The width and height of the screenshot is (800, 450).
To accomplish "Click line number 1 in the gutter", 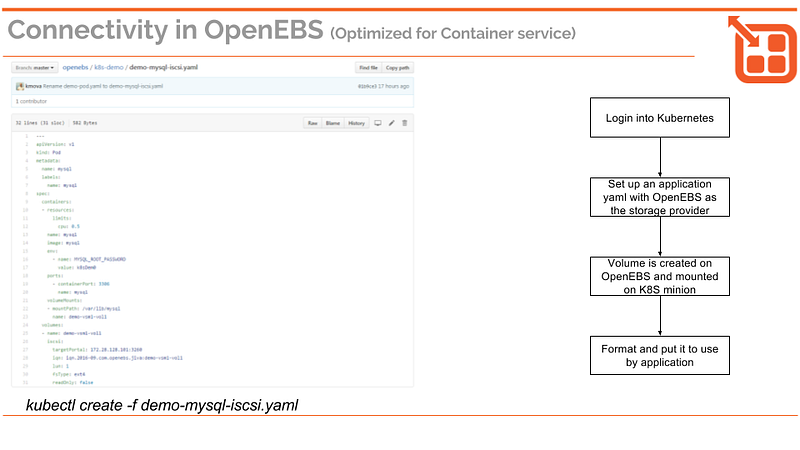I will [27, 136].
